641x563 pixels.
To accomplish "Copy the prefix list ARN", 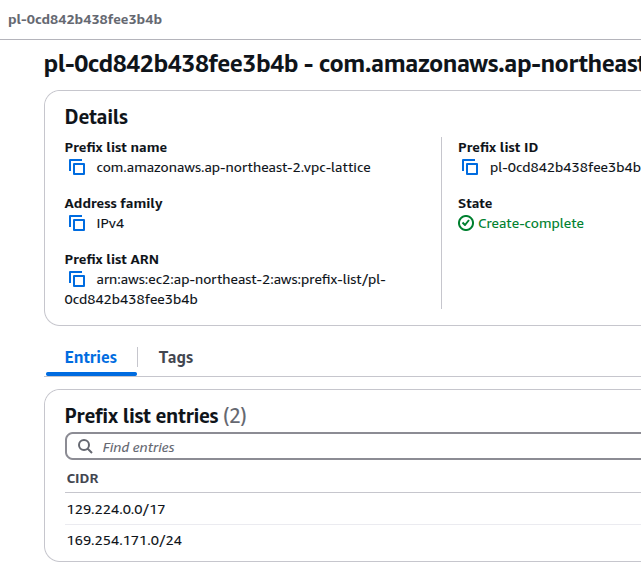I will [77, 280].
